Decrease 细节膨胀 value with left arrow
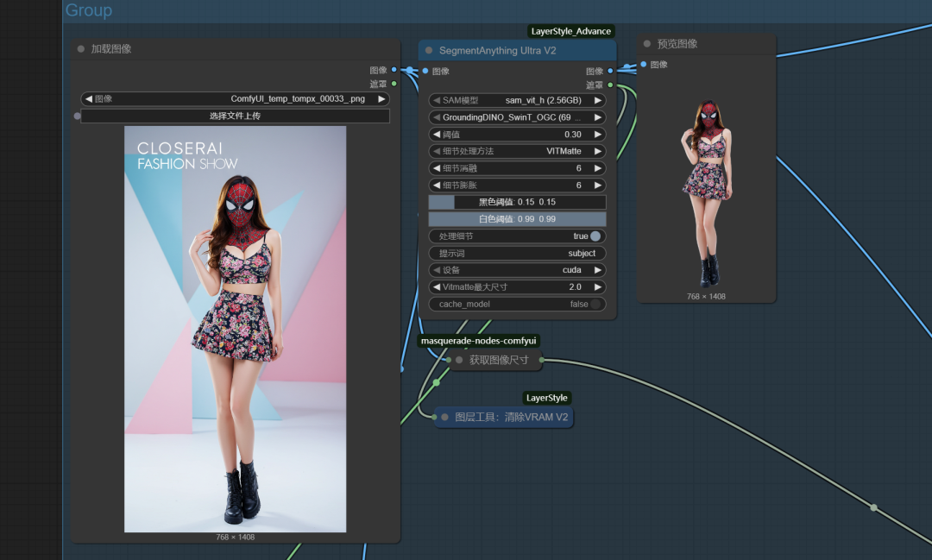 click(x=437, y=186)
